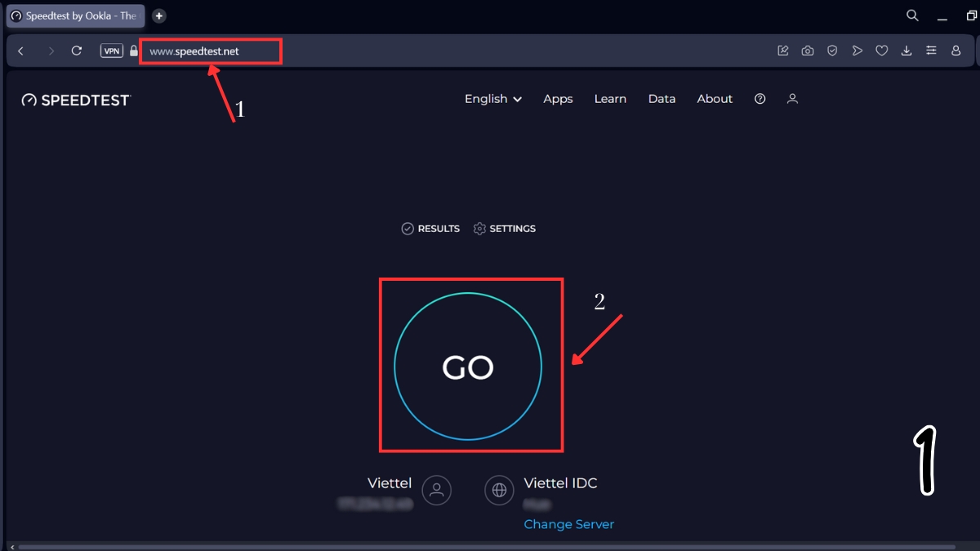Open SETTINGS with gear icon
This screenshot has width=980, height=551.
(x=505, y=229)
